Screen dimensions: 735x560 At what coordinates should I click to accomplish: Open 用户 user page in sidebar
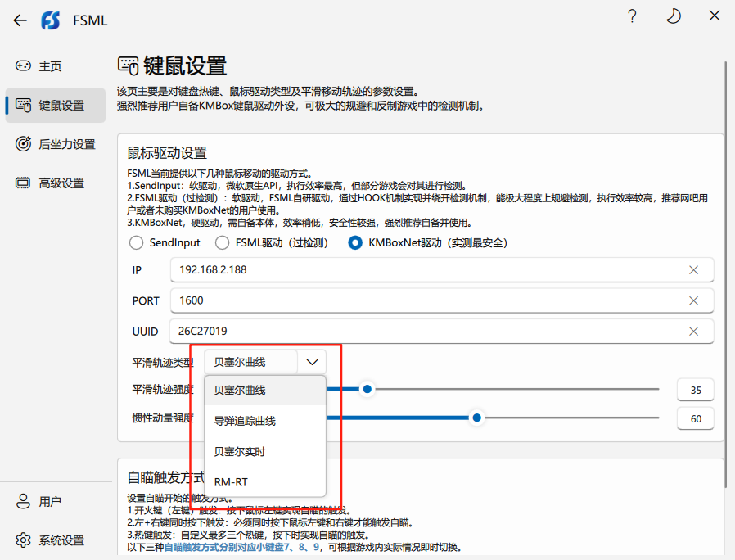[x=51, y=501]
